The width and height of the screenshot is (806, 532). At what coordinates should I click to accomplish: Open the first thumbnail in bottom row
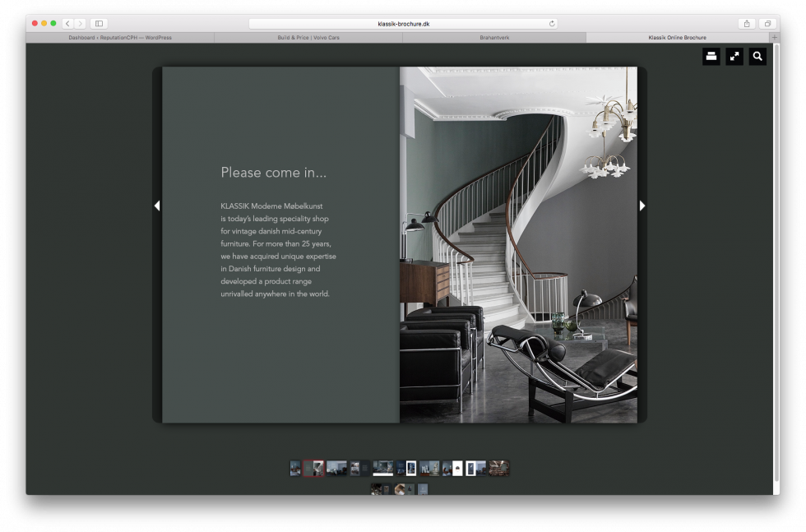pos(381,488)
